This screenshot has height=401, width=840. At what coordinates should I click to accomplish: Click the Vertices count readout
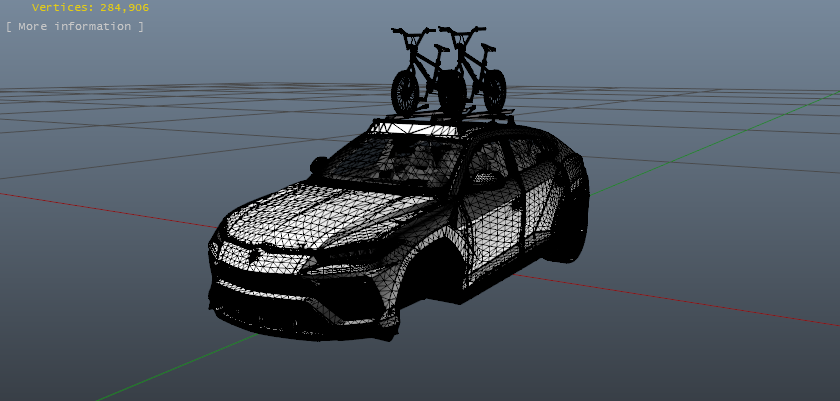pos(90,7)
